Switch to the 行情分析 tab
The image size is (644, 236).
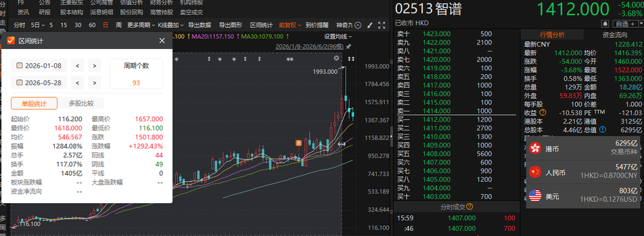pyautogui.click(x=552, y=35)
